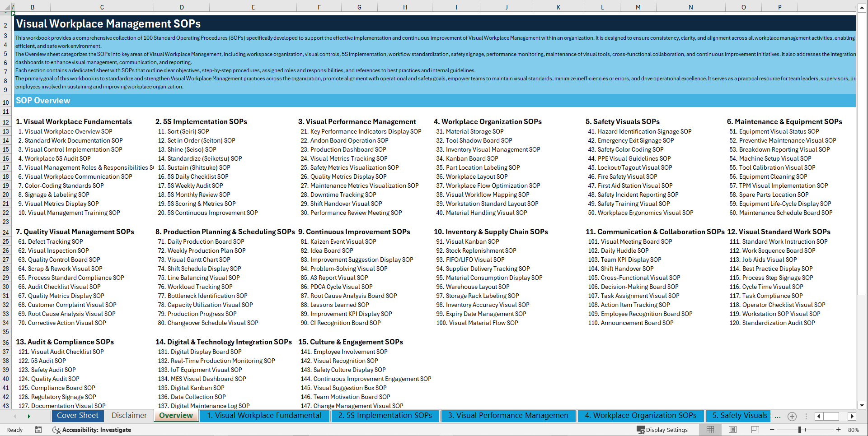868x436 pixels.
Task: Select the Page Layout view icon
Action: click(x=732, y=430)
